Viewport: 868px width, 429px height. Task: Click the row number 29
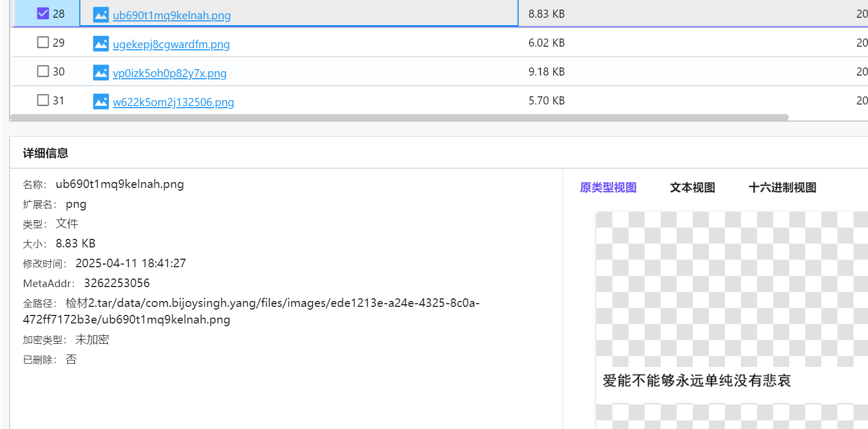tap(58, 43)
